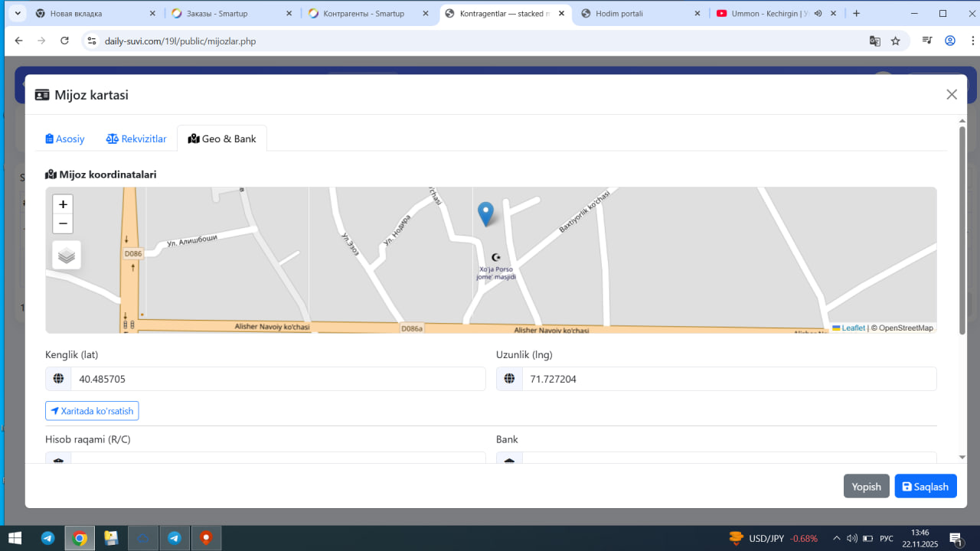Open the Rekvizitlar tab
980x551 pixels.
tap(136, 139)
